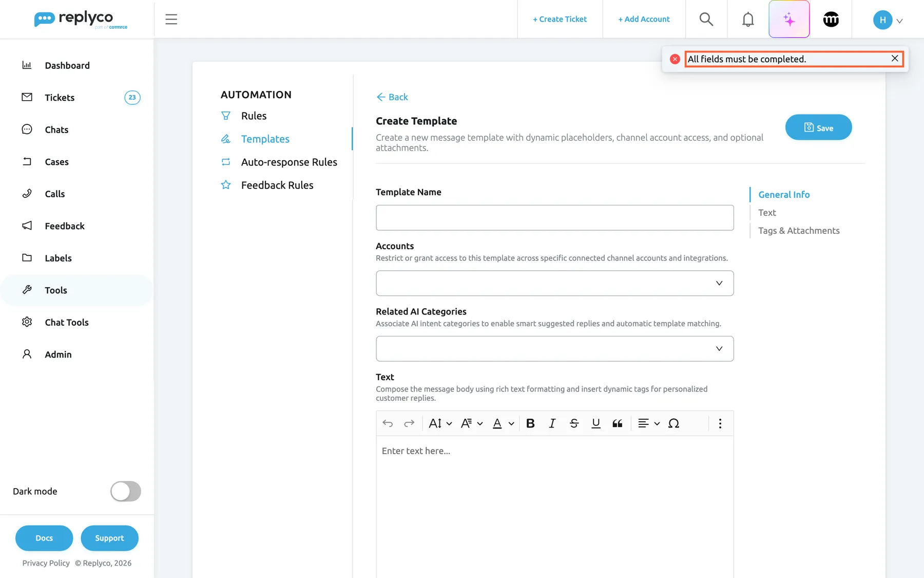Click the red error icon in toast
The width and height of the screenshot is (924, 578).
click(x=675, y=59)
